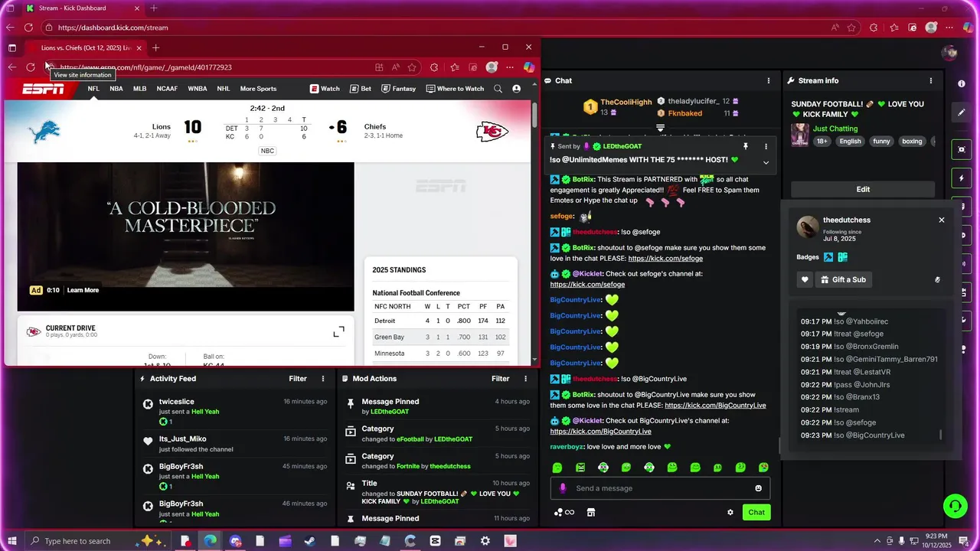Image resolution: width=980 pixels, height=551 pixels.
Task: Close the theedutchess user card
Action: point(942,220)
